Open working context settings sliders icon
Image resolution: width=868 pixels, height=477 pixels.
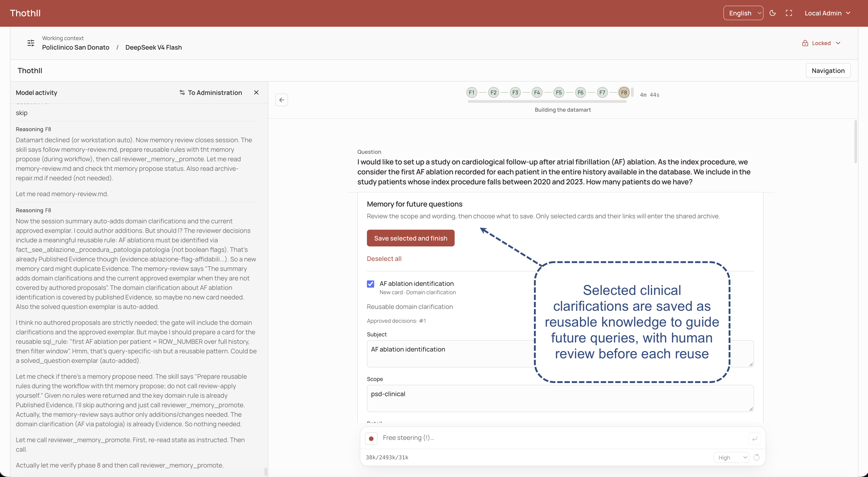(31, 43)
